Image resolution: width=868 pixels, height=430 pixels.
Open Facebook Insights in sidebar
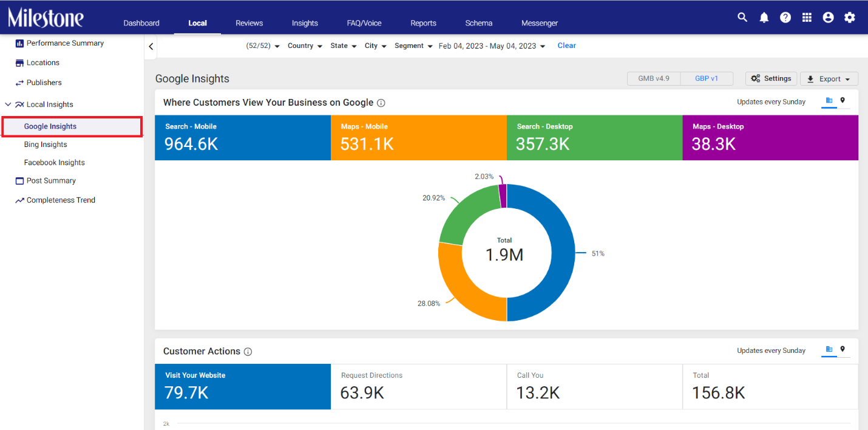[54, 163]
